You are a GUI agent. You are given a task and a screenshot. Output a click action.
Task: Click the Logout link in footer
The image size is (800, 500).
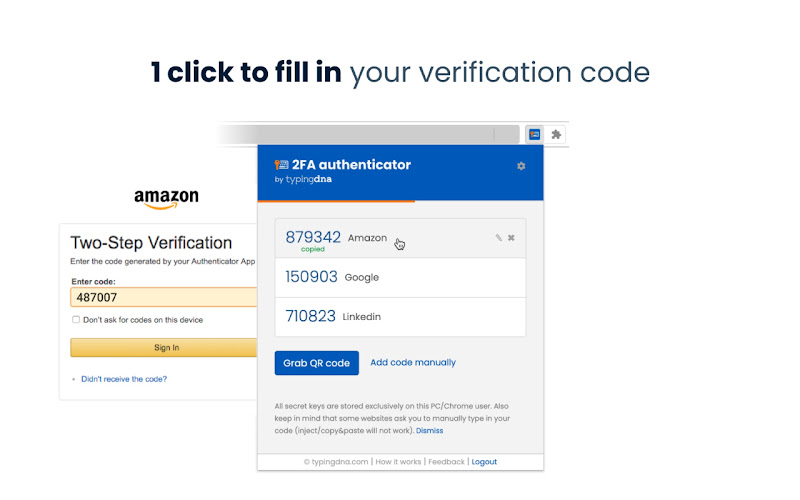coord(484,462)
